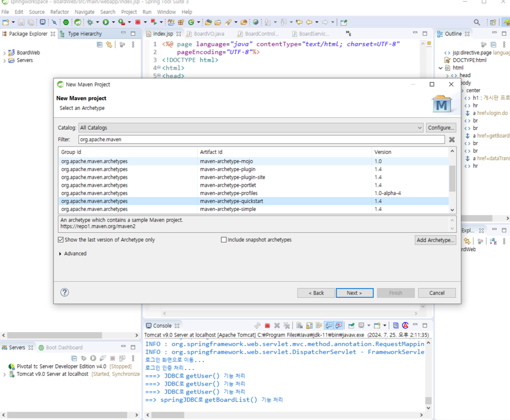Screen dimensions: 510x420
Task: Click the debug-mode icon in the Servers view
Action: (83, 358)
